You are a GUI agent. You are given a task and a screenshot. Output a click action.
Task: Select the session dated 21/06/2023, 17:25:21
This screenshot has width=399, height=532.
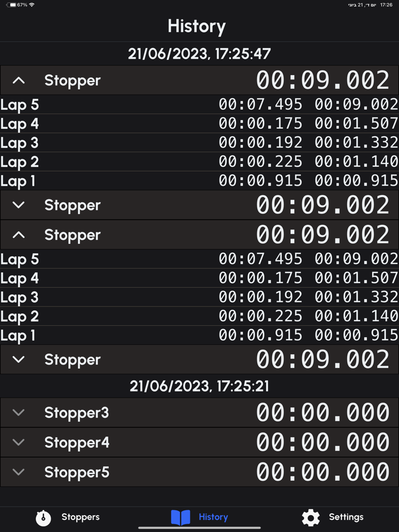pyautogui.click(x=199, y=386)
